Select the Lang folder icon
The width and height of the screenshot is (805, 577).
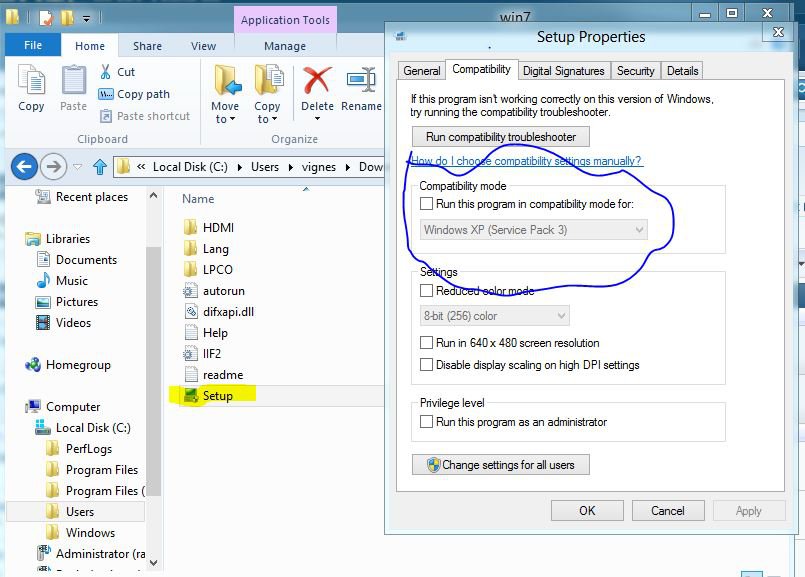point(190,248)
